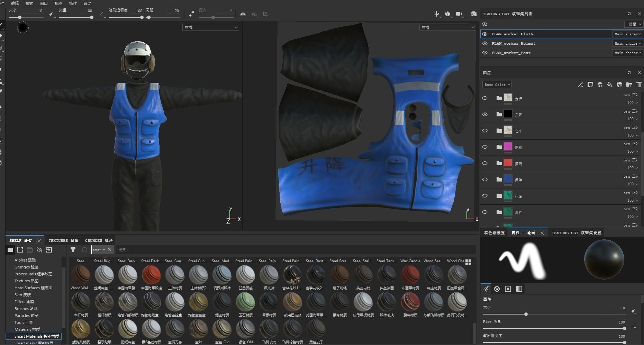Screen dimensions: 644x345
Task: Add a fill layer with the bucket icon
Action: (x=610, y=85)
